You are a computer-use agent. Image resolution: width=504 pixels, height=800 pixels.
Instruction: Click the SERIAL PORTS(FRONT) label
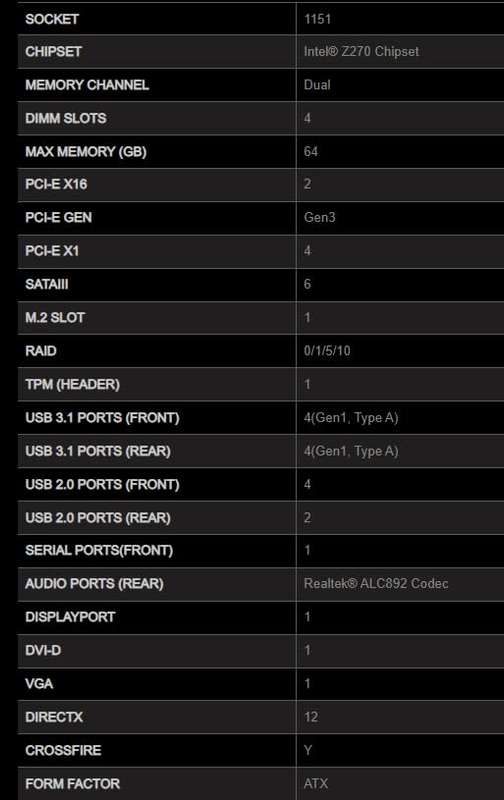click(99, 551)
